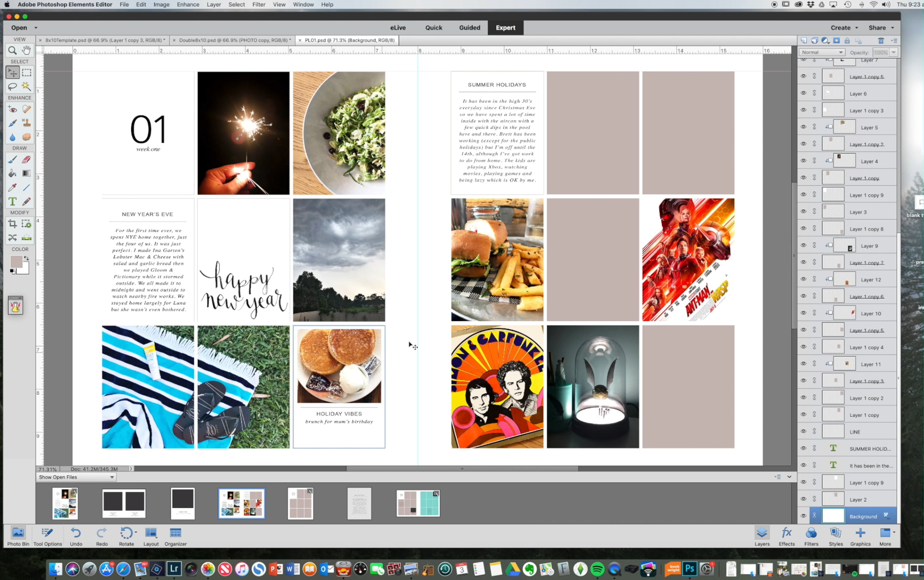The image size is (924, 580).
Task: Select the Rectangular Marquee tool
Action: (26, 73)
